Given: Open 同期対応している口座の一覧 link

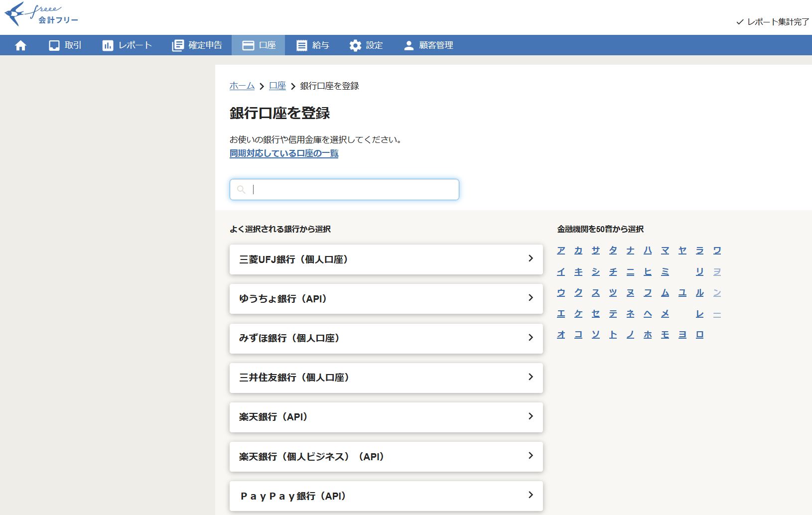Looking at the screenshot, I should click(284, 153).
